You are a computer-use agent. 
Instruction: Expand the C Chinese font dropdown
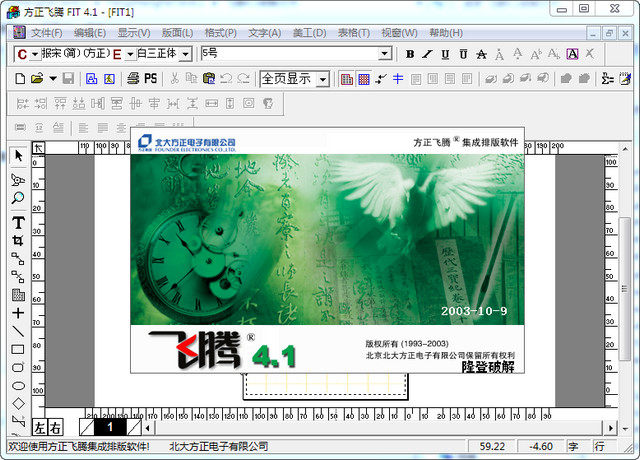tap(35, 54)
